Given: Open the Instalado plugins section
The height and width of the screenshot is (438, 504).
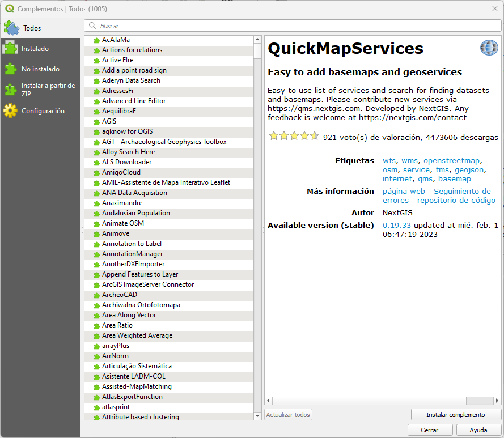Looking at the screenshot, I should pos(40,49).
